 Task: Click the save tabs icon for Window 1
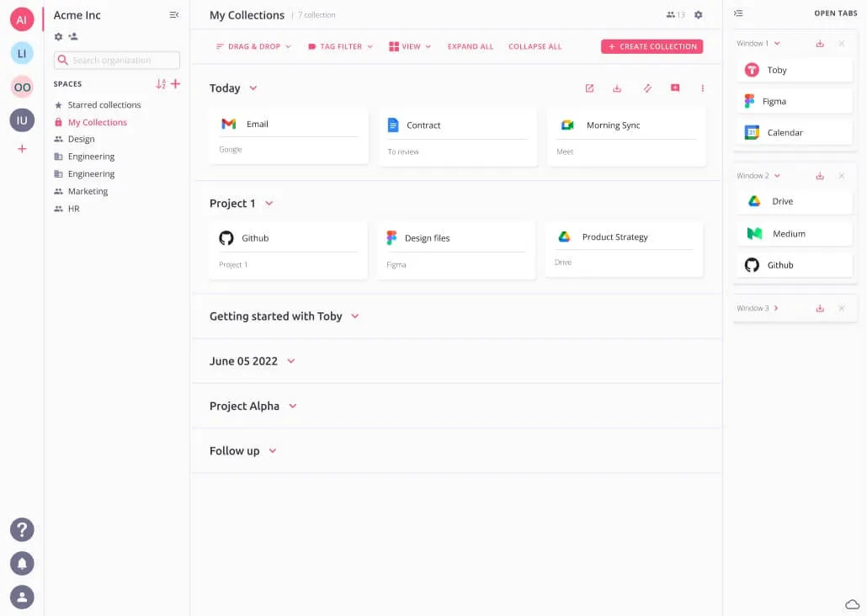[x=820, y=42]
